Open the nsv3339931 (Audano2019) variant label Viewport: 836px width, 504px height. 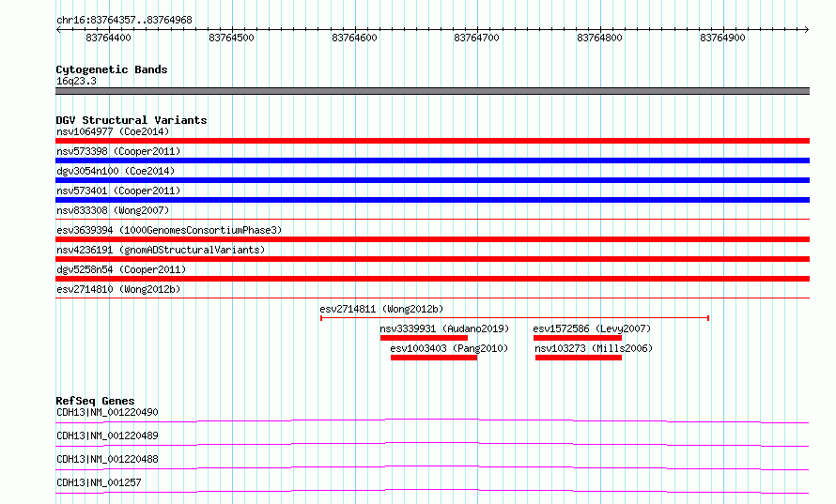pos(444,328)
